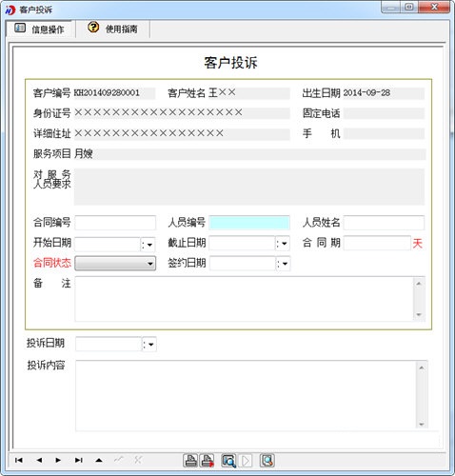Screen dimensions: 455x476
Task: Minimize the 客户投诉 window
Action: 391,7
